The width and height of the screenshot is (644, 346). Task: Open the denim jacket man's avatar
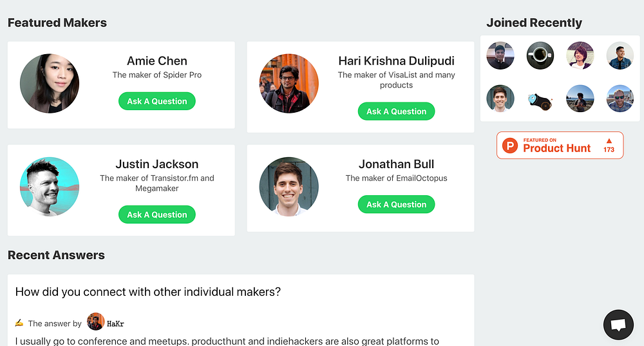pos(620,56)
